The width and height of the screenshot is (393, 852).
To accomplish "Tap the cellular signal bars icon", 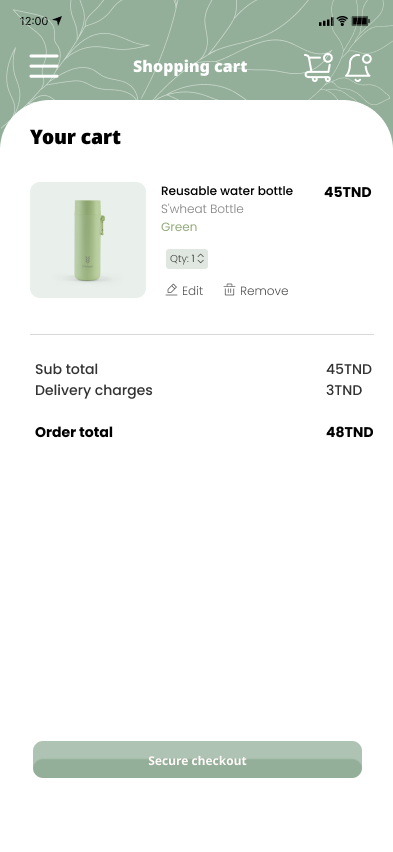I will tap(326, 22).
